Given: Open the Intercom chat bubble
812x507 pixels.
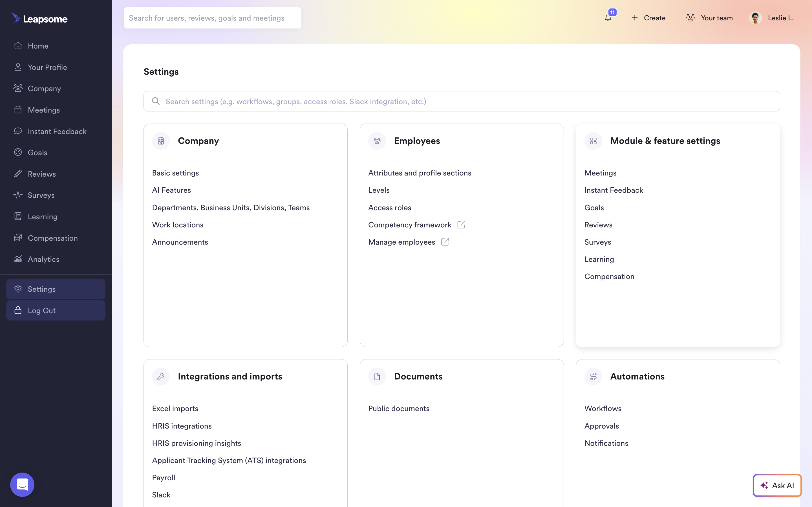Looking at the screenshot, I should tap(22, 484).
